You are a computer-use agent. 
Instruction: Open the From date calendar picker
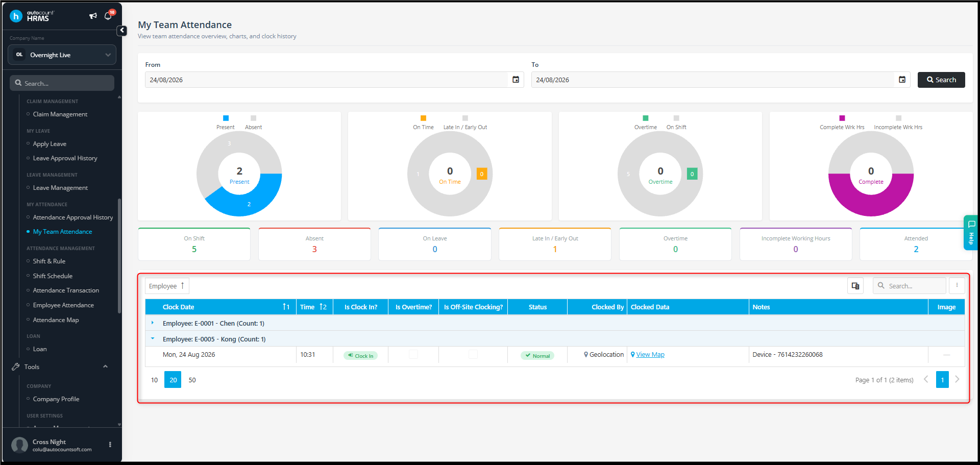click(x=516, y=80)
